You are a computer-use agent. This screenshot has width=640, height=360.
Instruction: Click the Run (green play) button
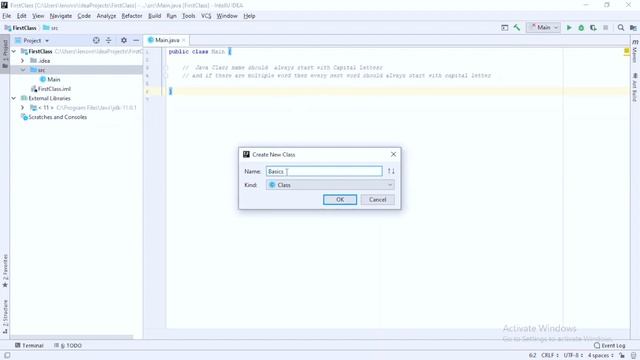coord(569,28)
